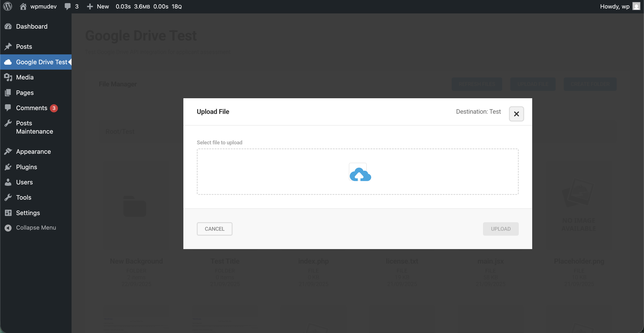The height and width of the screenshot is (333, 644).
Task: Click the Comments speech bubble sidebar icon
Action: (x=8, y=108)
